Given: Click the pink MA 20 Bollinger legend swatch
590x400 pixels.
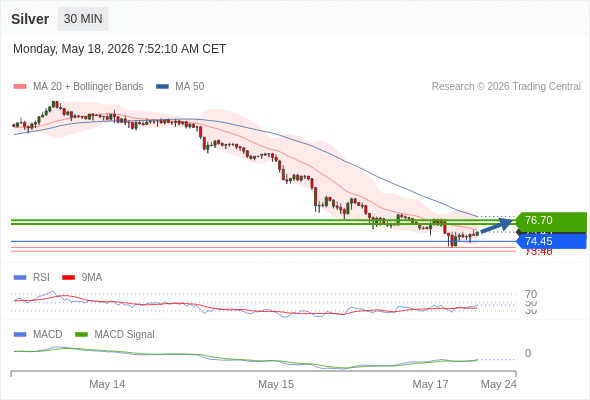Looking at the screenshot, I should (x=20, y=87).
